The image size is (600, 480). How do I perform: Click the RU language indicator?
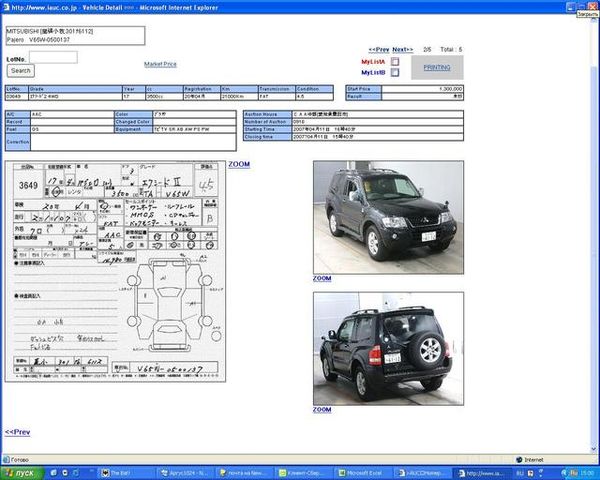(x=520, y=473)
